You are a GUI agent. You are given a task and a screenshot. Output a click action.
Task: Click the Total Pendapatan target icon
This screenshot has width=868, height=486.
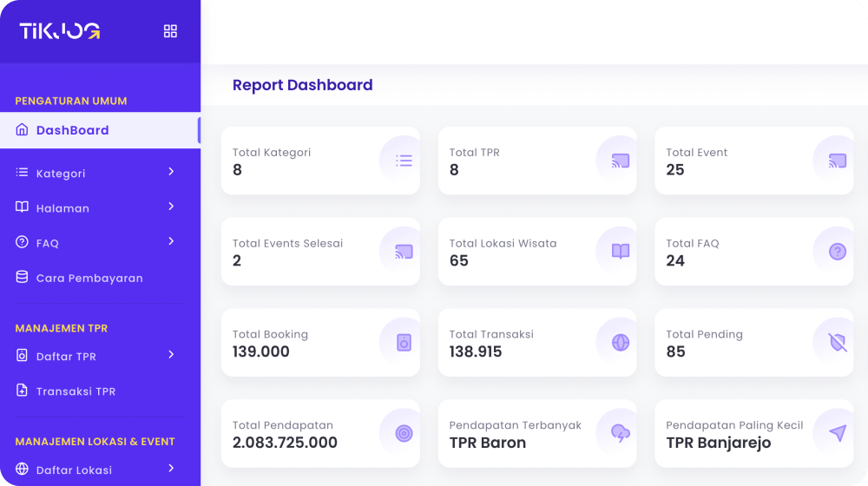[404, 434]
